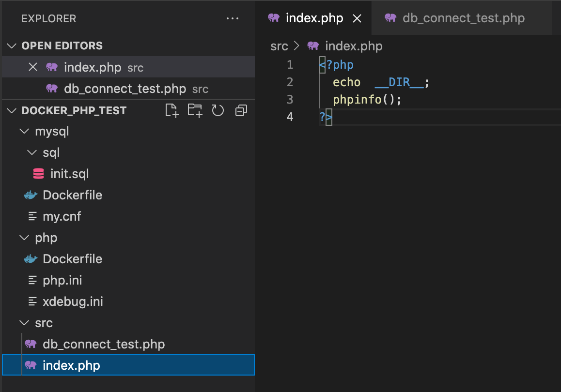This screenshot has height=392, width=561.
Task: Create a new folder in the explorer
Action: (x=195, y=110)
